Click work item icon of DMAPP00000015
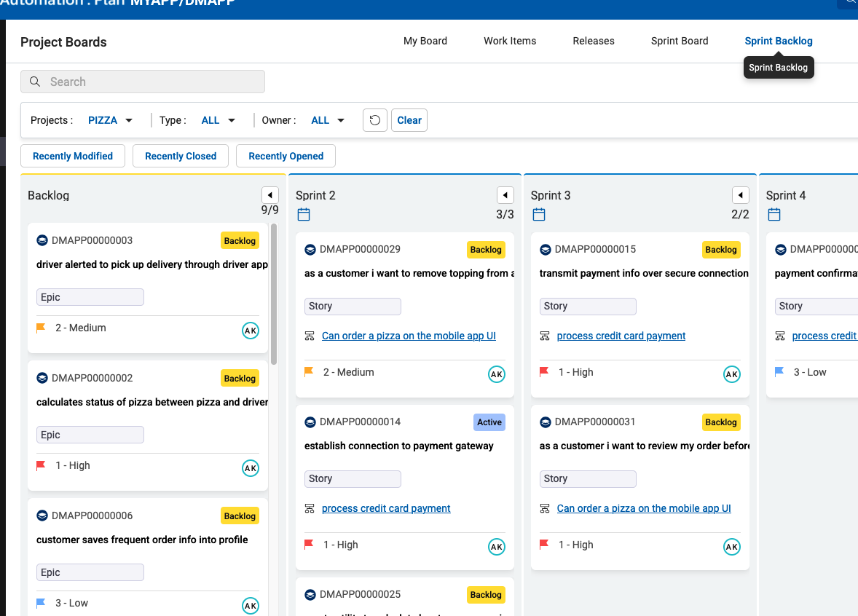This screenshot has height=616, width=858. click(x=546, y=250)
